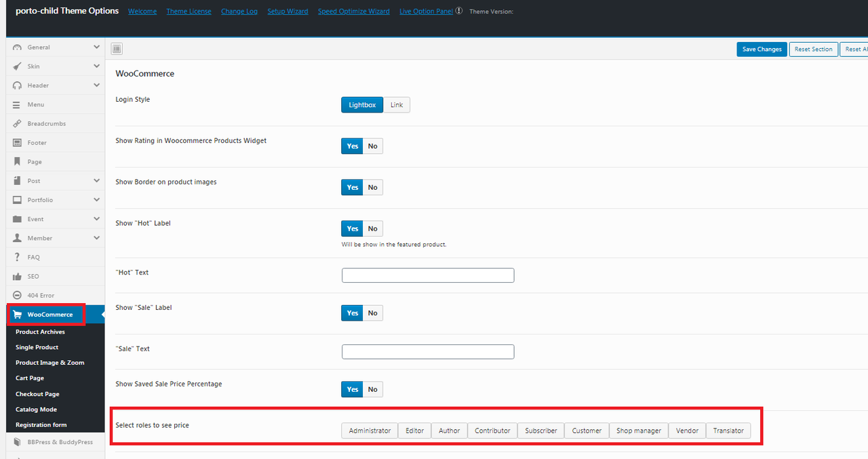Choose No for Show Rating in Products Widget
Image resolution: width=868 pixels, height=459 pixels.
(x=373, y=146)
